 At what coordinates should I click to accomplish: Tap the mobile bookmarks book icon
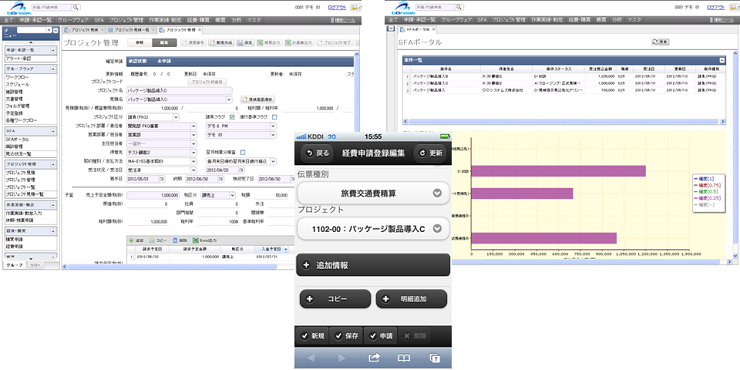pos(404,358)
